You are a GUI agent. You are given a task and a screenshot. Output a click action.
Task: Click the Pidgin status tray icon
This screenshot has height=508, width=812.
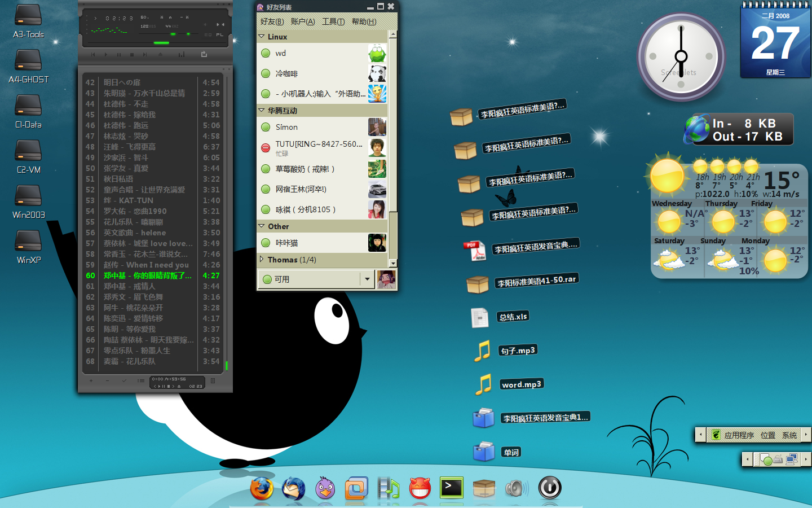(x=765, y=459)
